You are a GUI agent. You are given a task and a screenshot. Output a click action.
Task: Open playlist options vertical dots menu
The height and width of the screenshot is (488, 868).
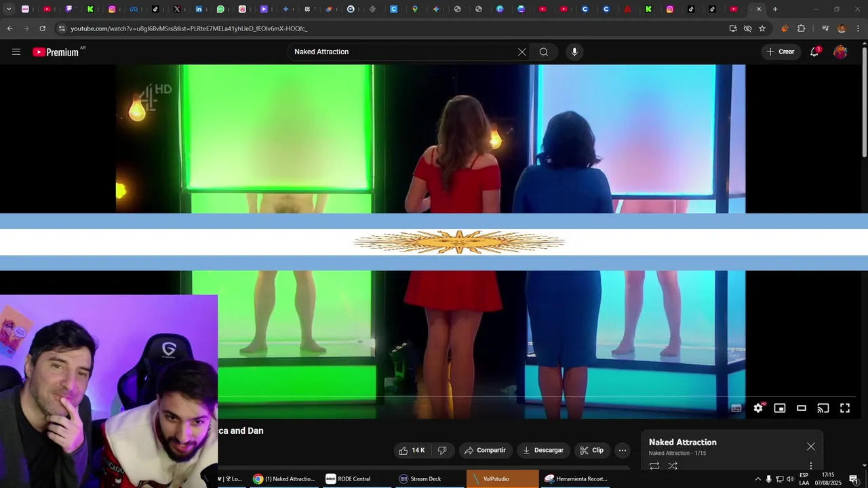(x=811, y=466)
